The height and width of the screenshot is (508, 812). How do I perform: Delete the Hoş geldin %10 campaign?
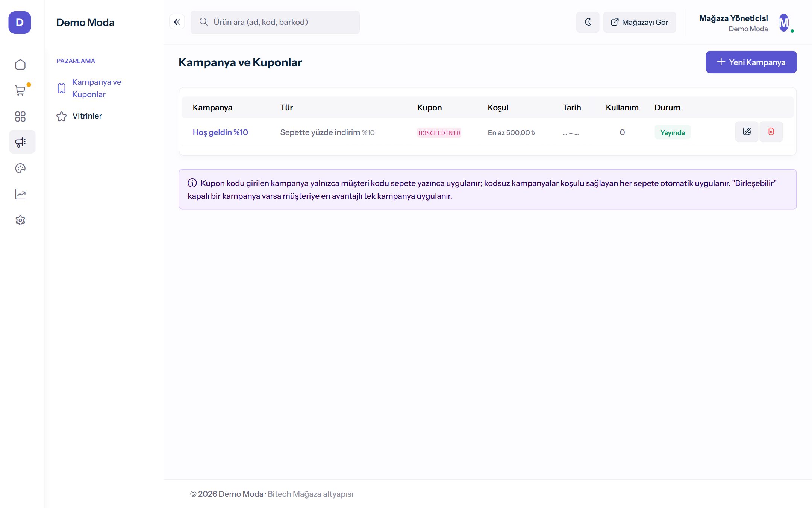[771, 132]
